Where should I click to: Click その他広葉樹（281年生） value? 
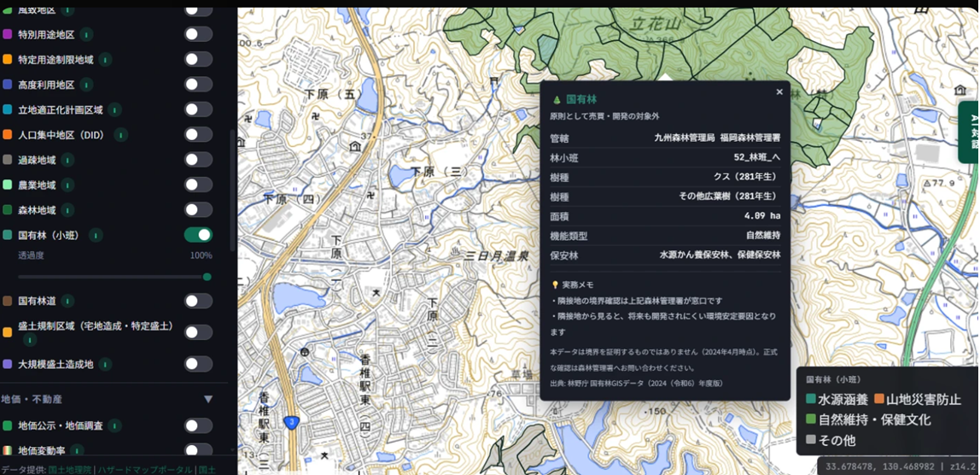[729, 196]
